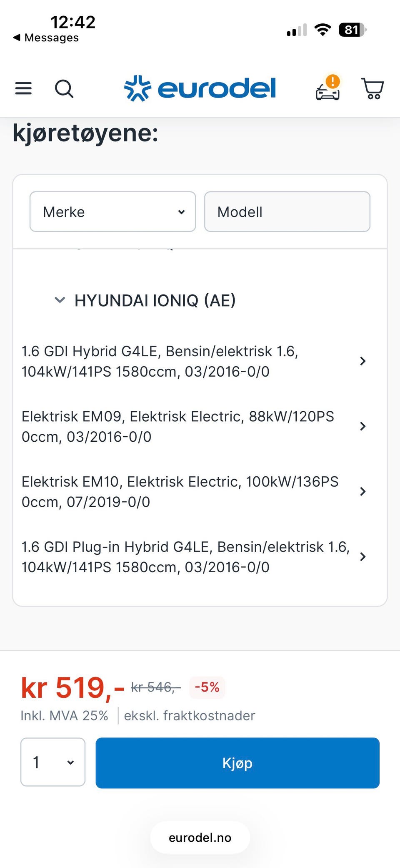
Task: Tap the battery indicator in status bar
Action: tap(352, 30)
